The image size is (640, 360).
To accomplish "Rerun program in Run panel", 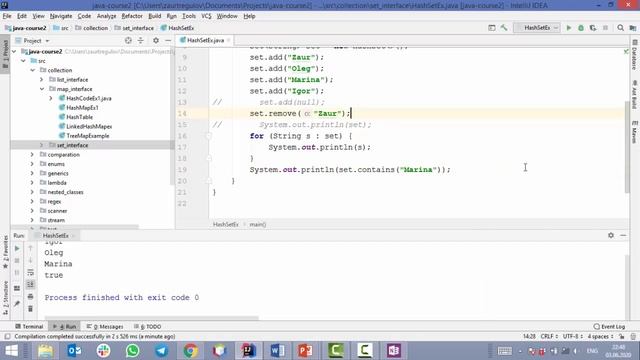I will [17, 248].
